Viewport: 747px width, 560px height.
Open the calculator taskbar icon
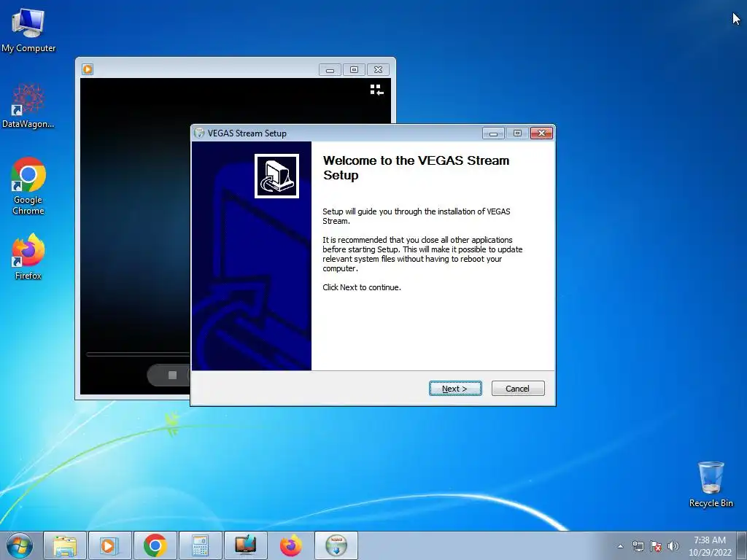click(200, 545)
